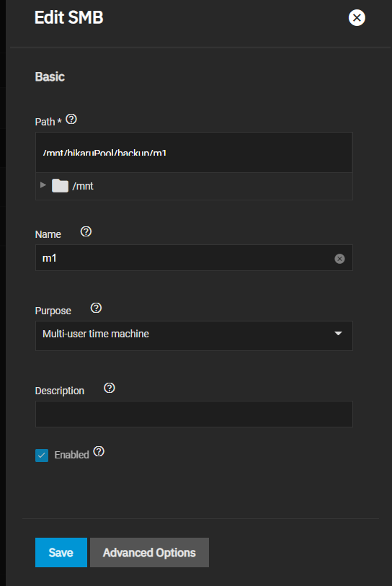Save the SMB share settings

pos(61,552)
